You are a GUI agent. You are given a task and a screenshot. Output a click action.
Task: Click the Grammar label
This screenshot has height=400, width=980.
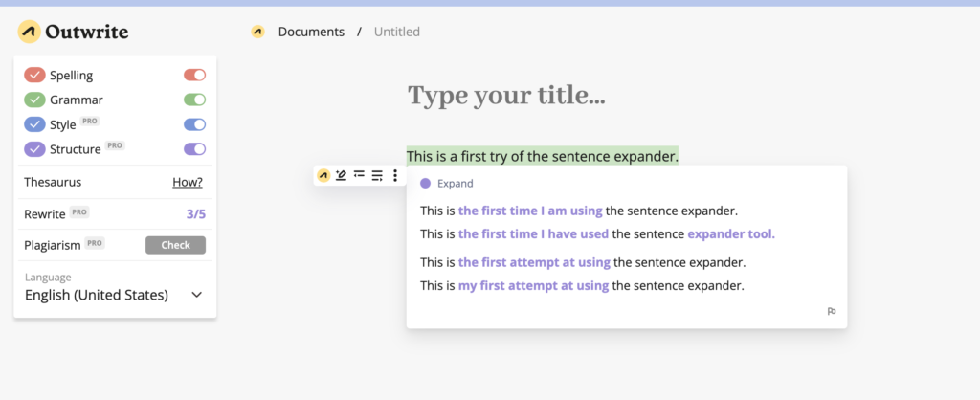[77, 100]
